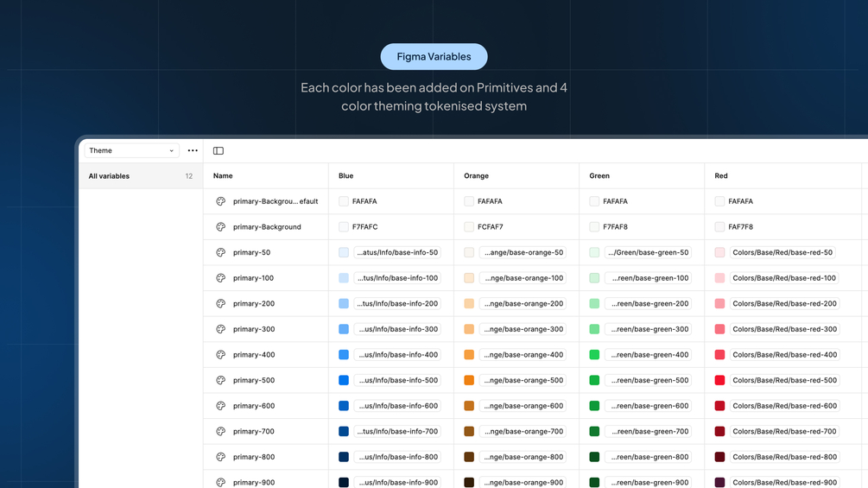This screenshot has width=868, height=488.
Task: Click the Green mode column header
Action: (x=599, y=176)
